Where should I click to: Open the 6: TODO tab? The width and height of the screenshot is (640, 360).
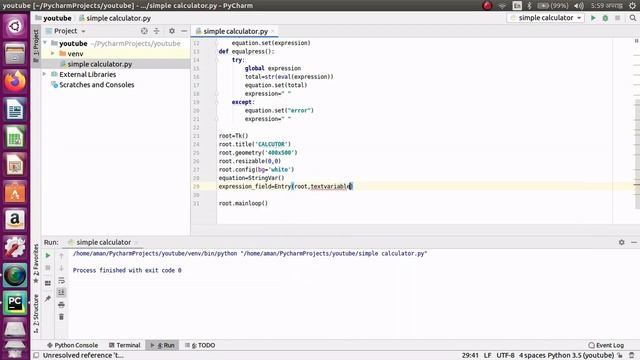click(x=200, y=345)
